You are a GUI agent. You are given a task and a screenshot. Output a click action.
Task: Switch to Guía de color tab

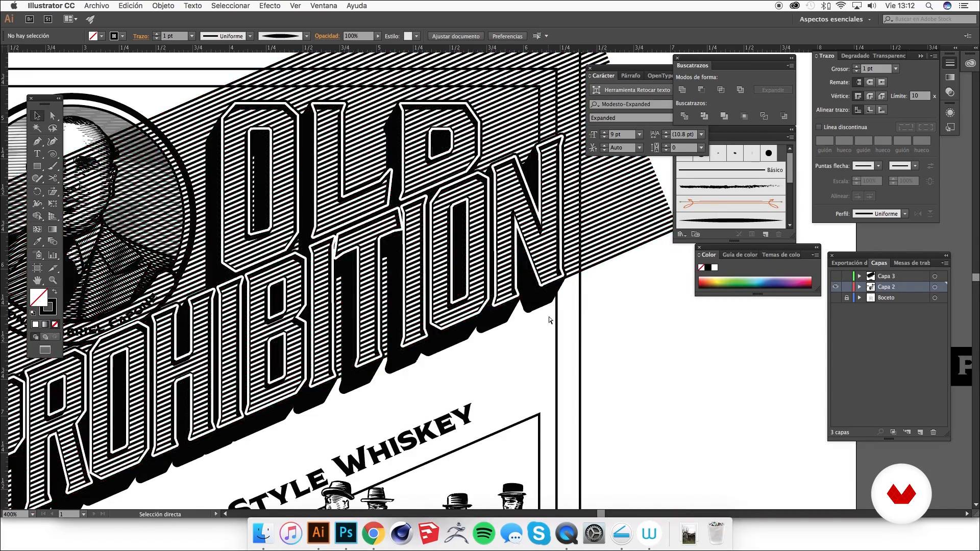[740, 255]
